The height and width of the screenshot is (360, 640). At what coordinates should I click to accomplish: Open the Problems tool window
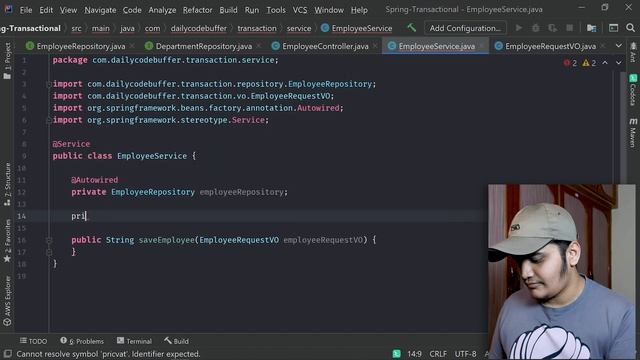(82, 341)
